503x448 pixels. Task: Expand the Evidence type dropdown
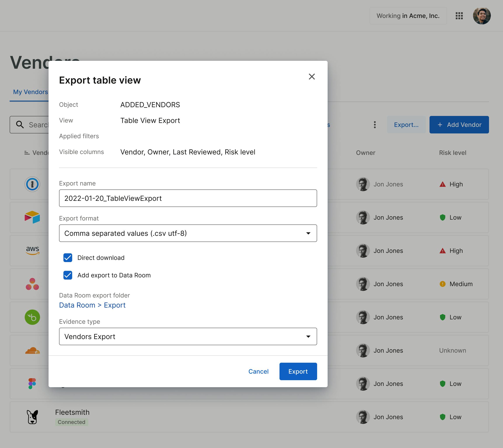(x=188, y=336)
